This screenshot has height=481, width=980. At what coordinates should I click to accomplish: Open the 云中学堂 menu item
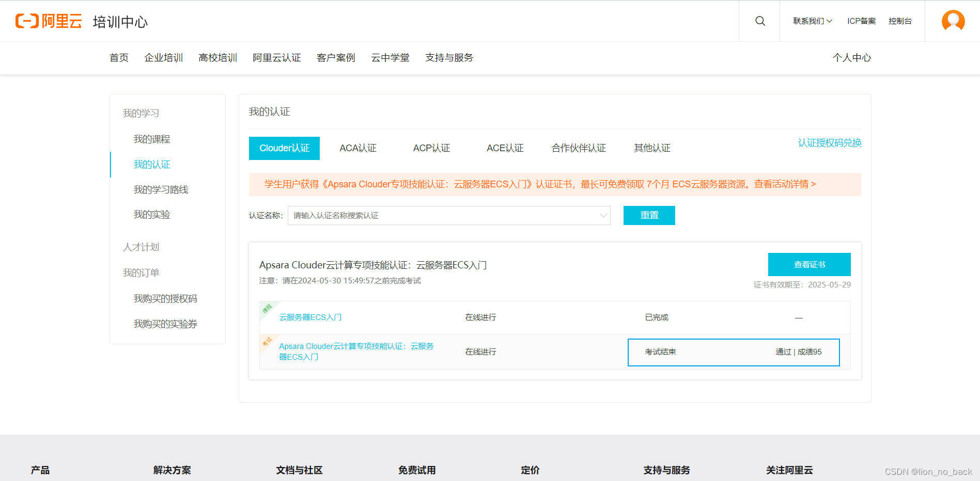(390, 58)
